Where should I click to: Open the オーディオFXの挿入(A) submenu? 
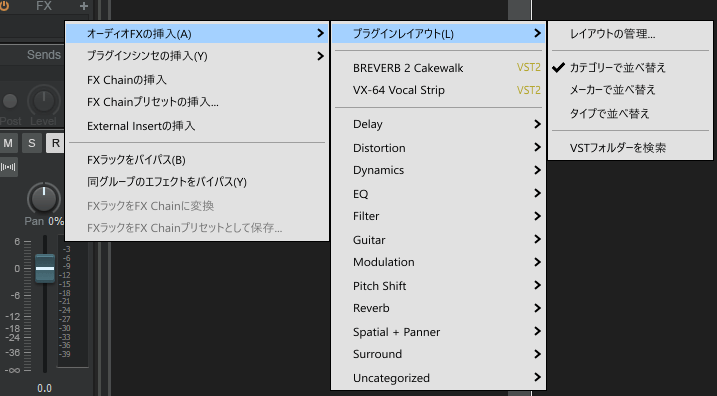click(x=197, y=33)
